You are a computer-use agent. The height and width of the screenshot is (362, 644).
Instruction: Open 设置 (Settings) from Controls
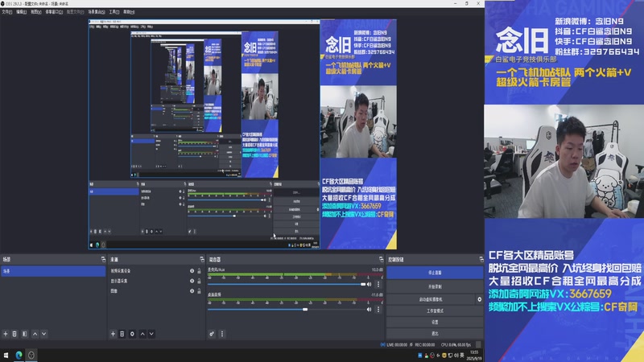pos(435,323)
